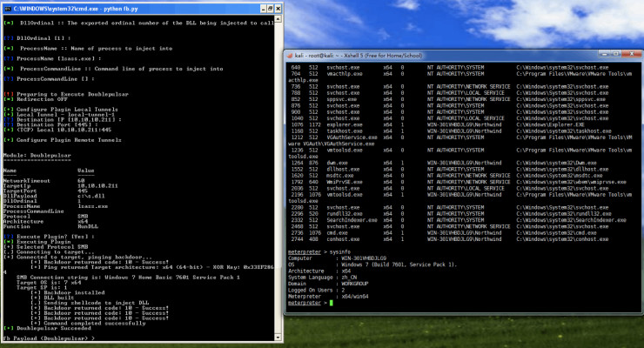This screenshot has height=348, width=644.
Task: Click 'Preparing to Execute Doublepulsar' line
Action: pyautogui.click(x=66, y=94)
